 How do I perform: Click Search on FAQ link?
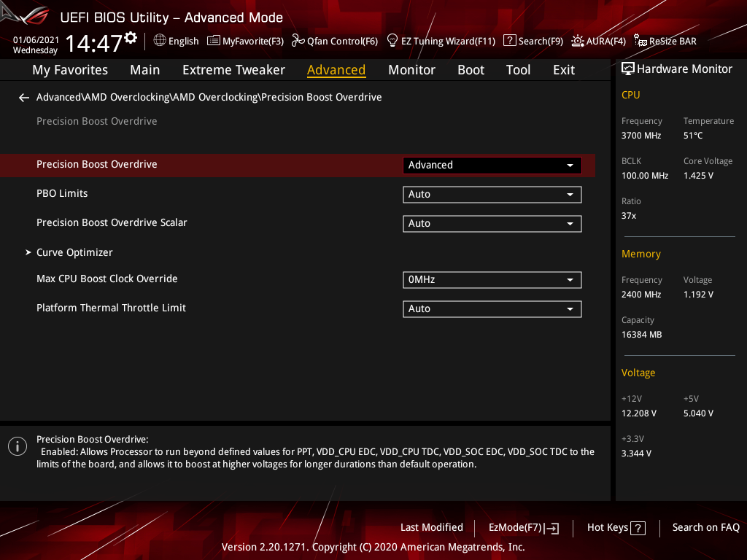pyautogui.click(x=705, y=528)
